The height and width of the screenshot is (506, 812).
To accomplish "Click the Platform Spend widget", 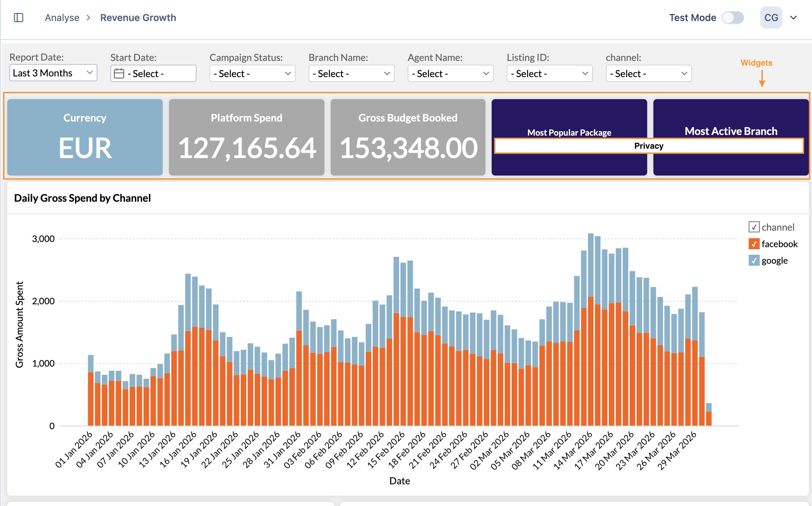I will pos(246,138).
